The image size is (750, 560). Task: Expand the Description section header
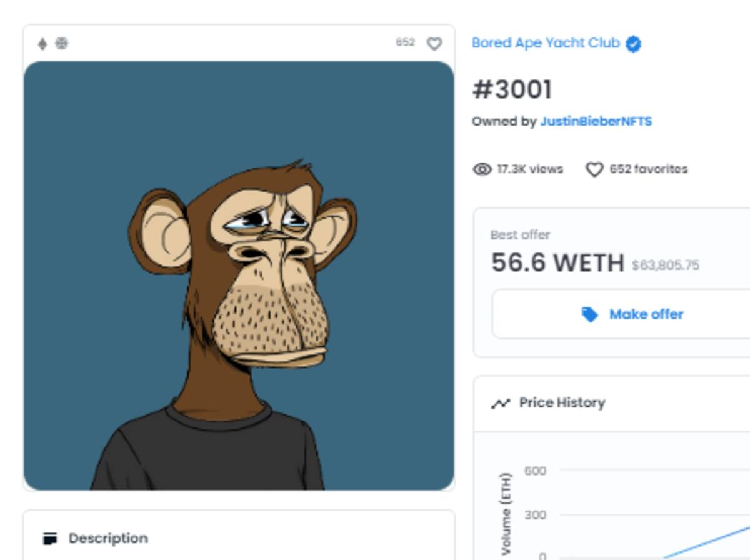click(x=108, y=538)
